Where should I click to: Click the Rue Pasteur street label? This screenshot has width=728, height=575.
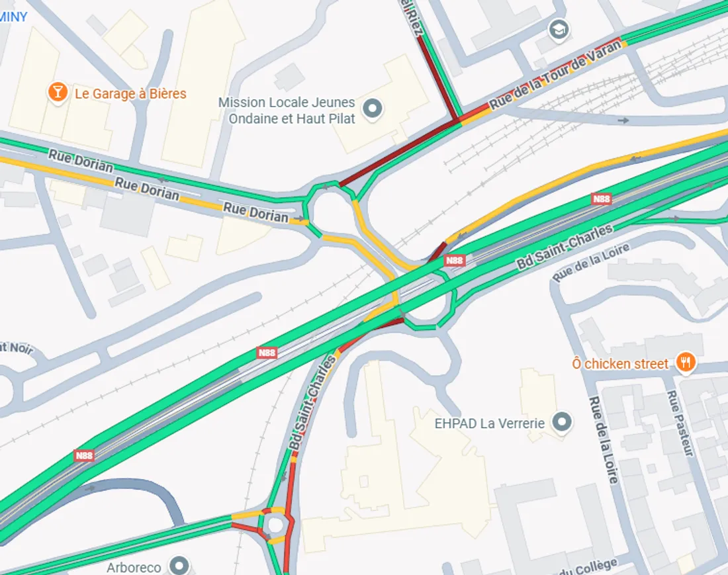pos(680,423)
